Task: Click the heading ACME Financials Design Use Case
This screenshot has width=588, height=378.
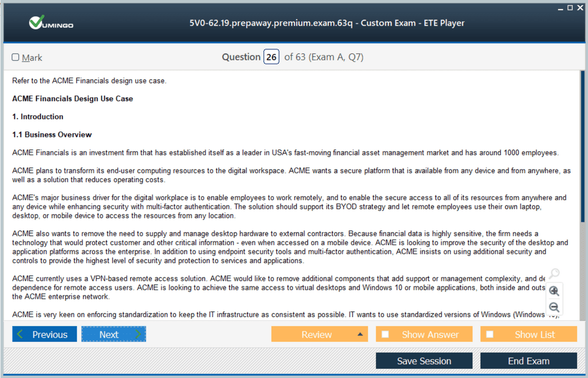Action: tap(73, 99)
